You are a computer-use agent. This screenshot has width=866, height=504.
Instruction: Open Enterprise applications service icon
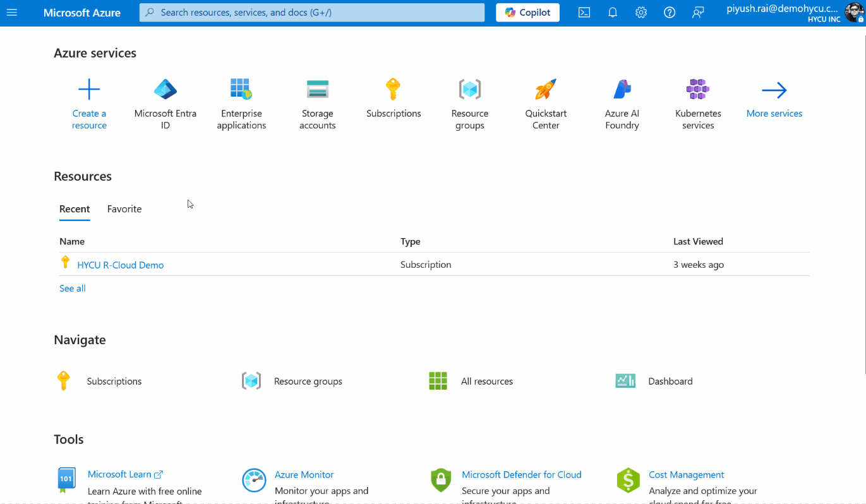pyautogui.click(x=241, y=90)
